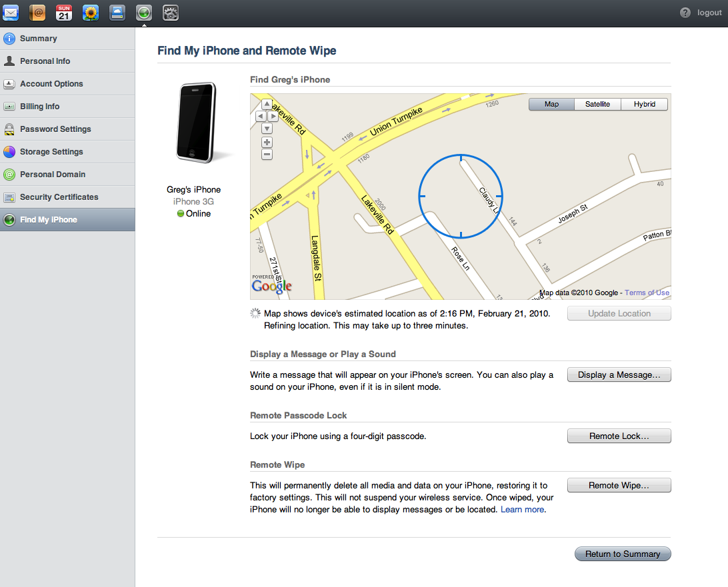Image resolution: width=728 pixels, height=587 pixels.
Task: Open the Storage Settings section
Action: coord(67,152)
